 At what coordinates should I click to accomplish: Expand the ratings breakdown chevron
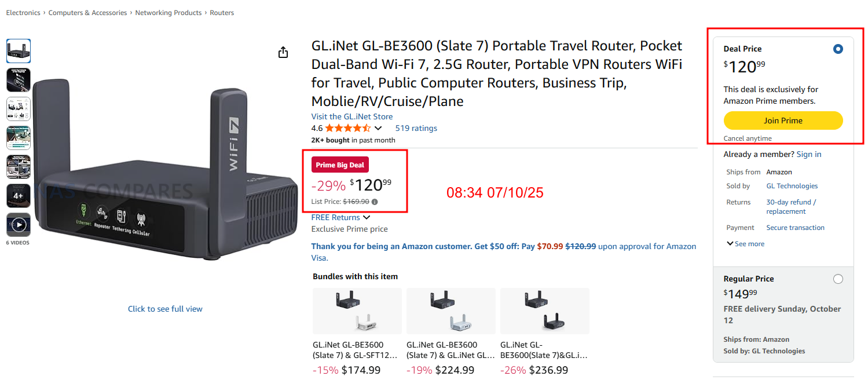(x=379, y=128)
